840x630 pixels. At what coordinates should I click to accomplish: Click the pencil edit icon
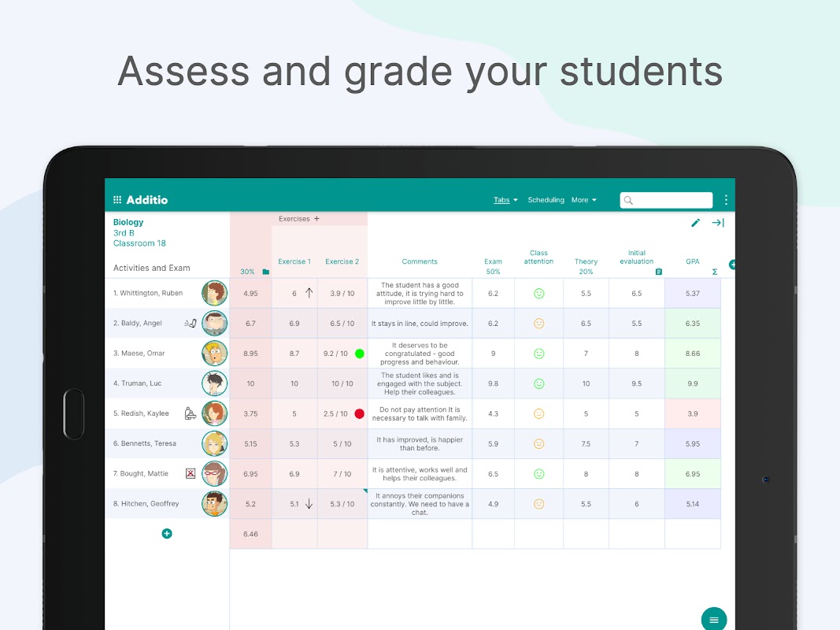coord(695,223)
